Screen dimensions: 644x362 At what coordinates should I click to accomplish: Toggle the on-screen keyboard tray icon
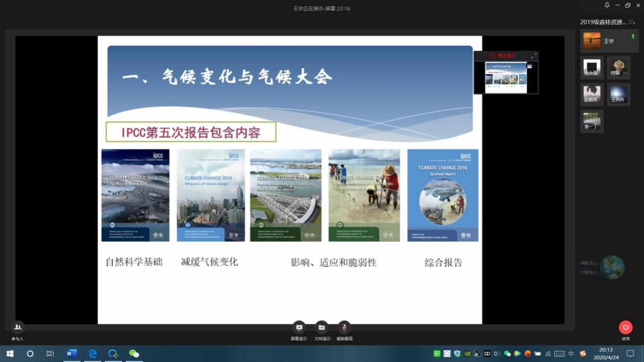point(560,353)
